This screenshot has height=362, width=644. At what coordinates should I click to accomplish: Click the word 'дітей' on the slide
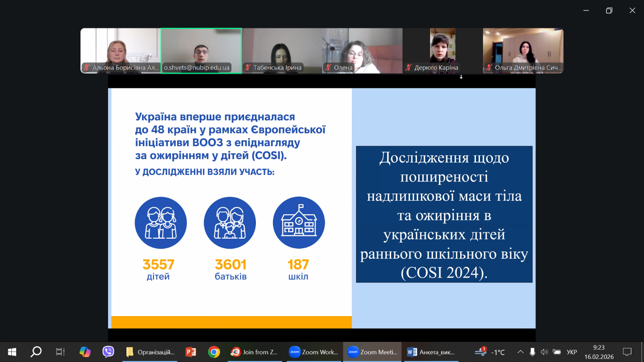(158, 277)
